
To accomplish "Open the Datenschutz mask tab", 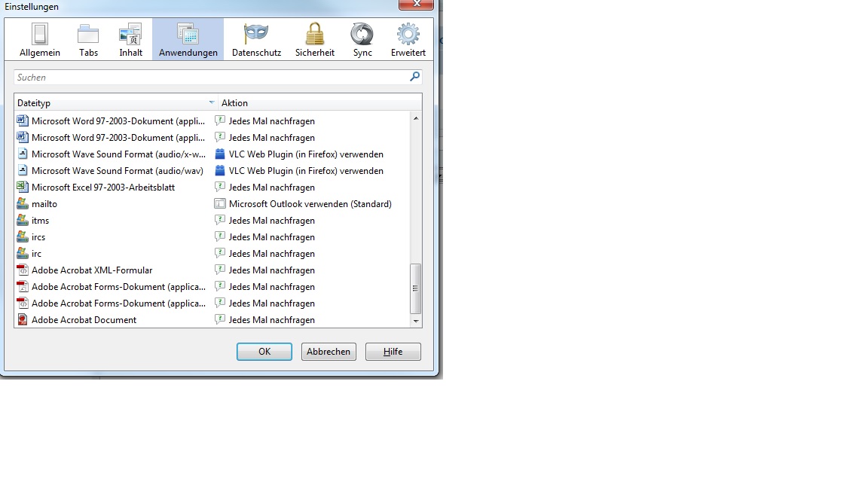I will pyautogui.click(x=256, y=40).
